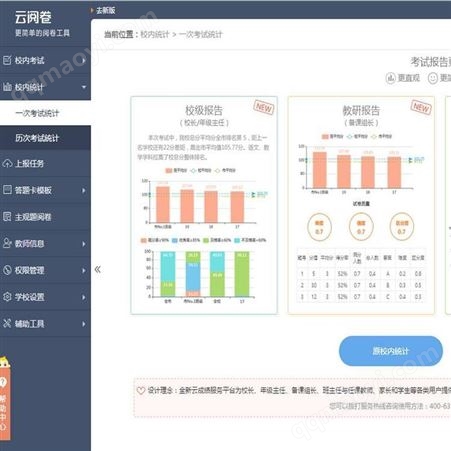Click the 主观题阅卷 icon
This screenshot has width=451, height=451.
[7, 217]
